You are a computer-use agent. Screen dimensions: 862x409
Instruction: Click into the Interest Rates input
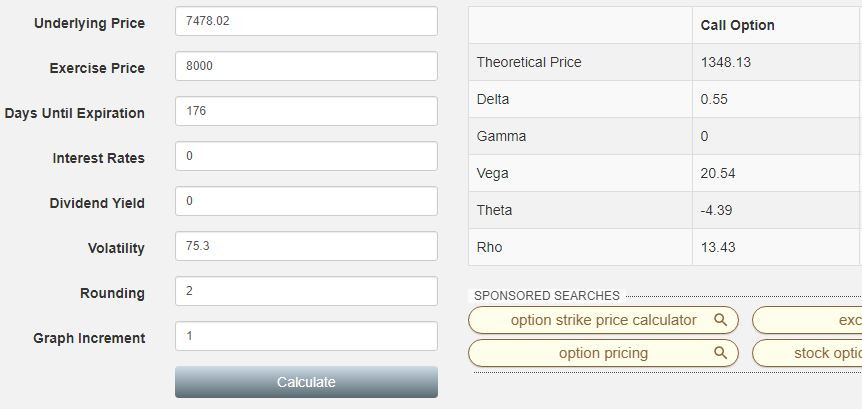point(306,156)
